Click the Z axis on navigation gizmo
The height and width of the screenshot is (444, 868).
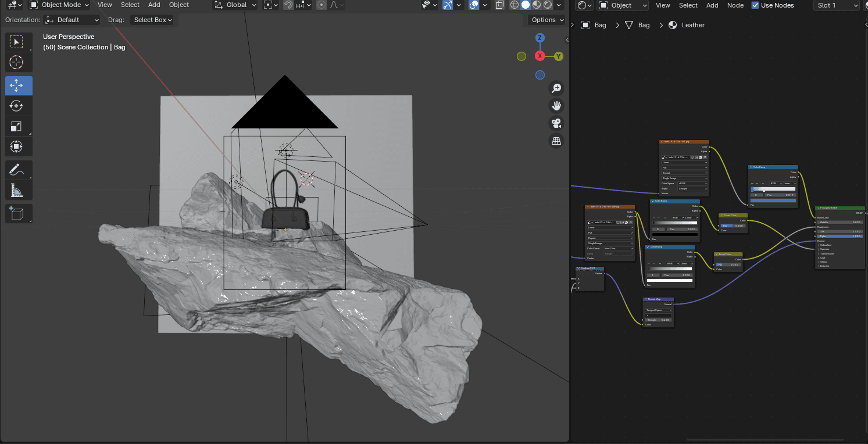pos(540,38)
